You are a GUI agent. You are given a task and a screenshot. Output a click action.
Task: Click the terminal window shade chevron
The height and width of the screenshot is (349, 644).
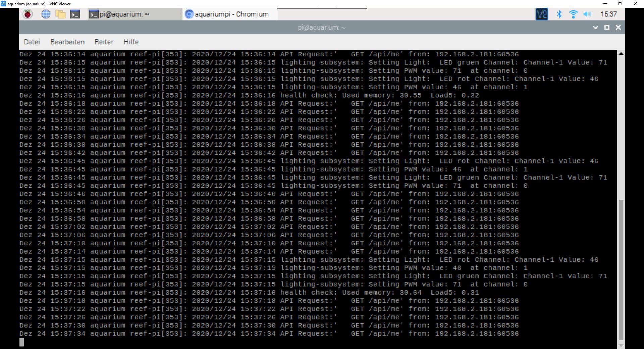595,28
